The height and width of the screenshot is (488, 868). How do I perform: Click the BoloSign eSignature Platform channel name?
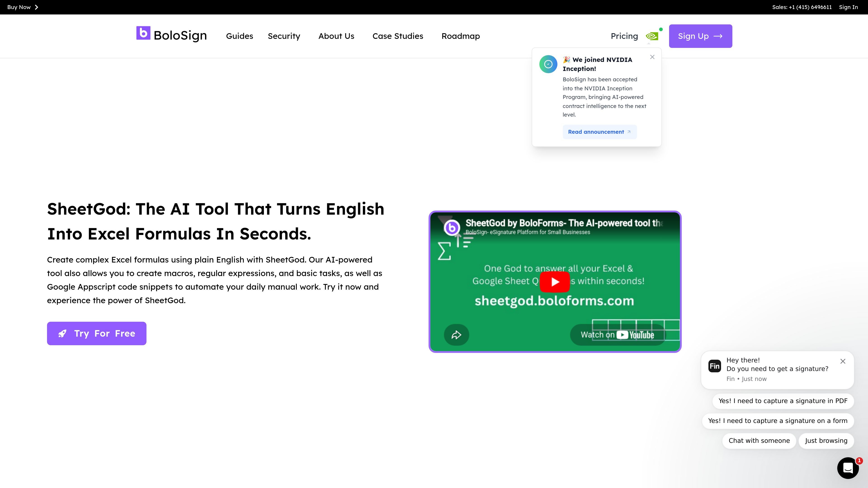point(528,232)
